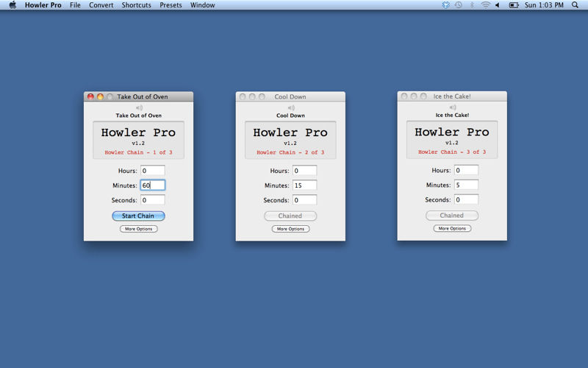Click Howler Chain - 2 of 3 text
The height and width of the screenshot is (368, 588).
click(x=290, y=152)
